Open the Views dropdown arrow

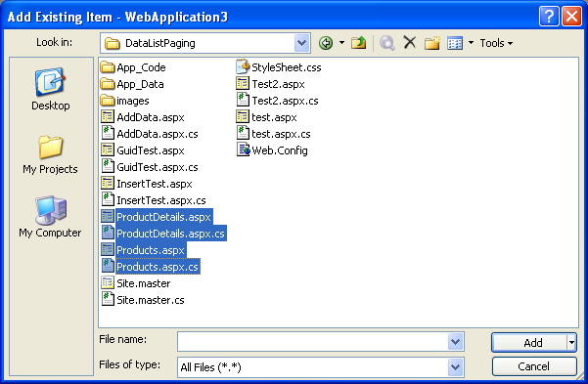(x=471, y=43)
